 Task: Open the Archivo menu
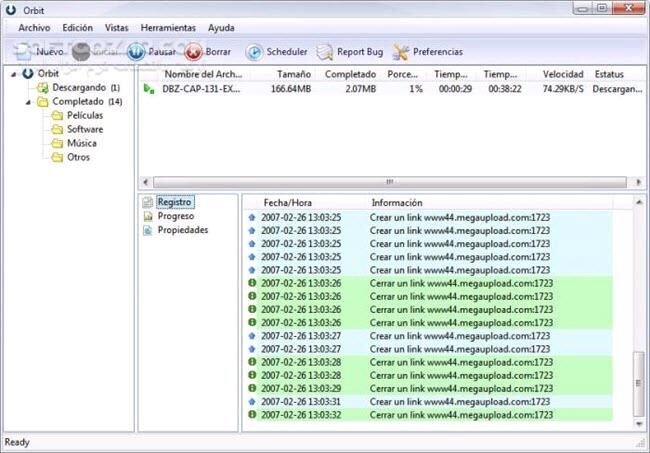point(34,28)
